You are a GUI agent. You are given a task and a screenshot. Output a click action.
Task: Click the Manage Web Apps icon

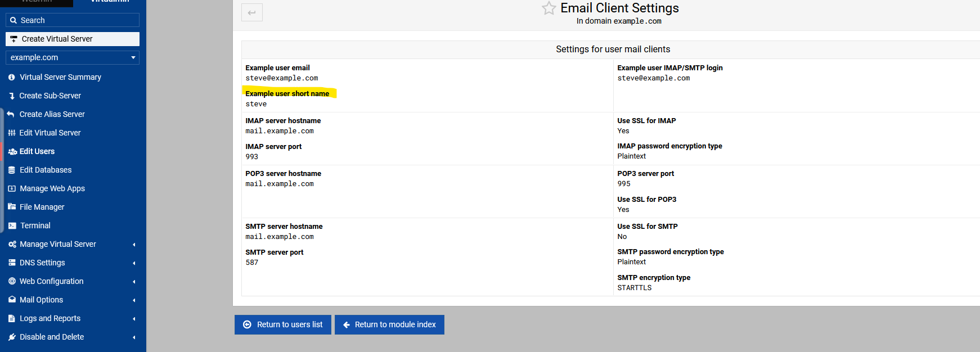[x=12, y=188]
